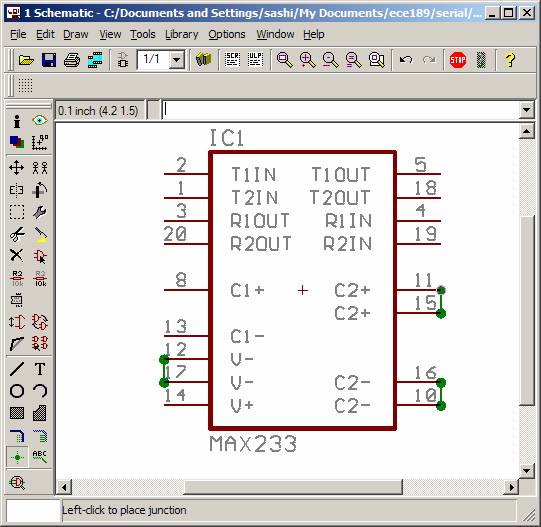The height and width of the screenshot is (527, 541).
Task: Zoom in with the plus magnifier
Action: coord(307,60)
